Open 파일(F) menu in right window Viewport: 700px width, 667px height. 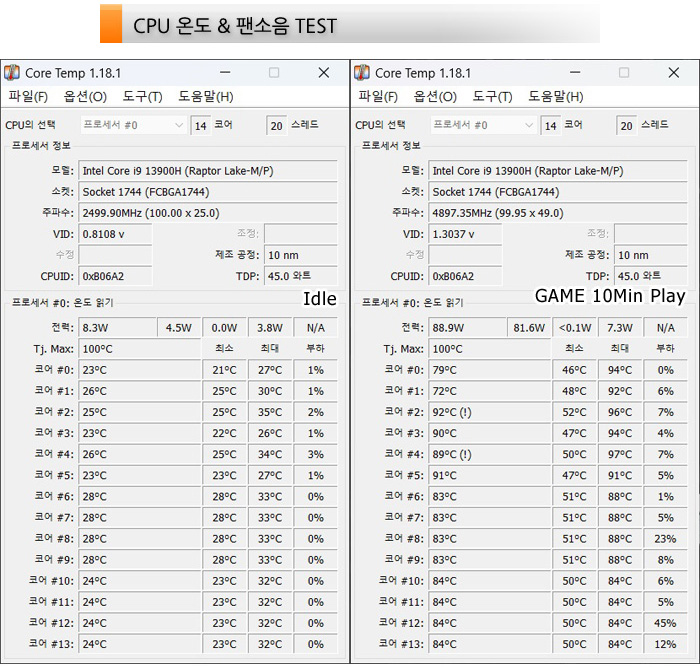coord(378,96)
